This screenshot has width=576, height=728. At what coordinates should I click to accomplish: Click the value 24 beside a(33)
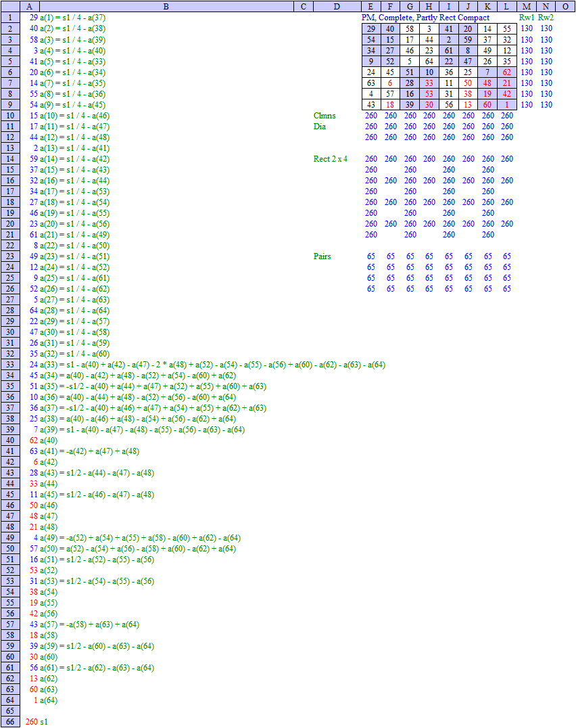click(x=34, y=365)
